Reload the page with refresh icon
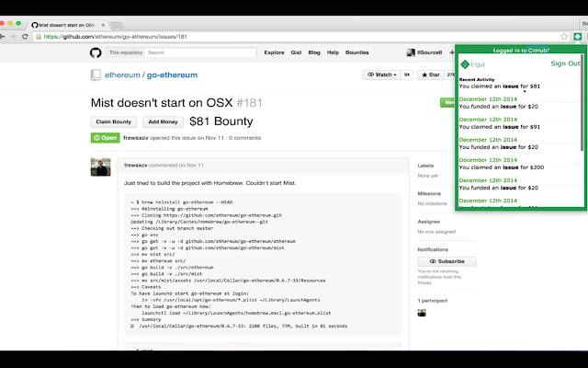The image size is (588, 368). click(x=25, y=37)
